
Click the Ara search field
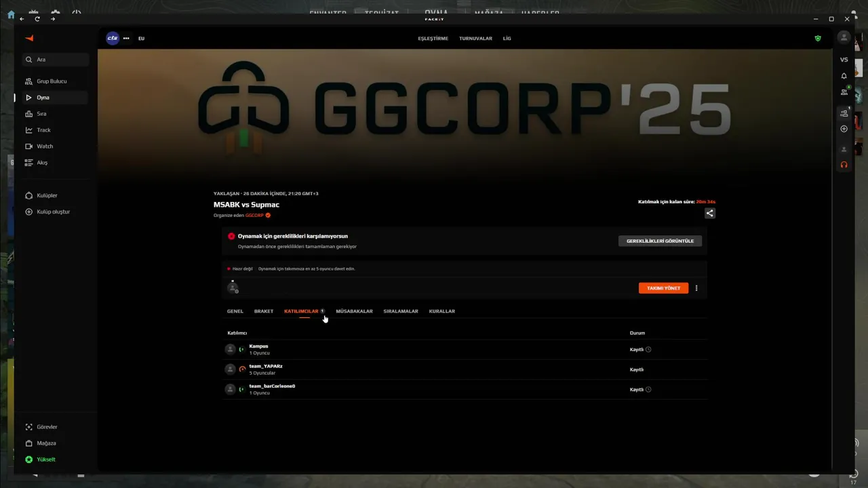[x=55, y=60]
